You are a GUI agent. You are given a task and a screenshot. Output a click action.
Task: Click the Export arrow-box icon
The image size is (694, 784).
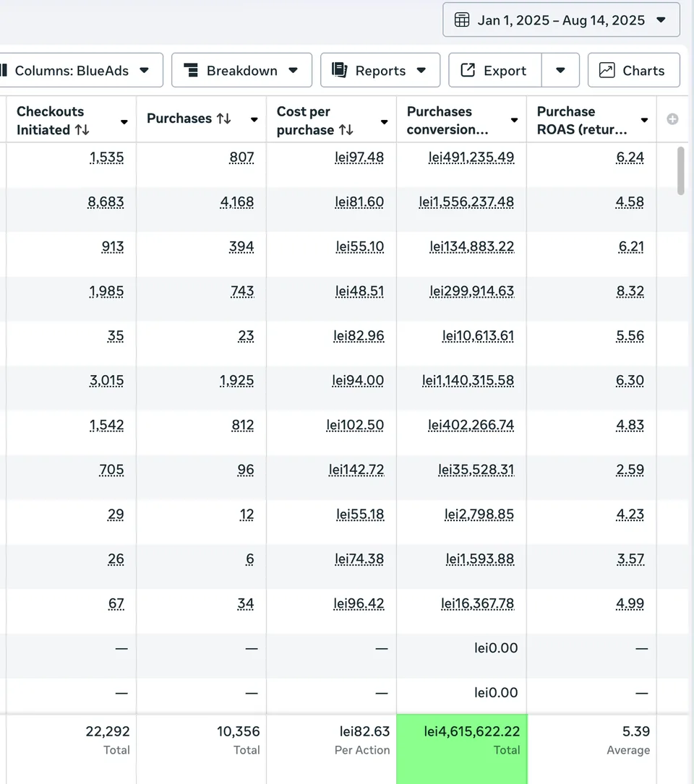[x=467, y=70]
